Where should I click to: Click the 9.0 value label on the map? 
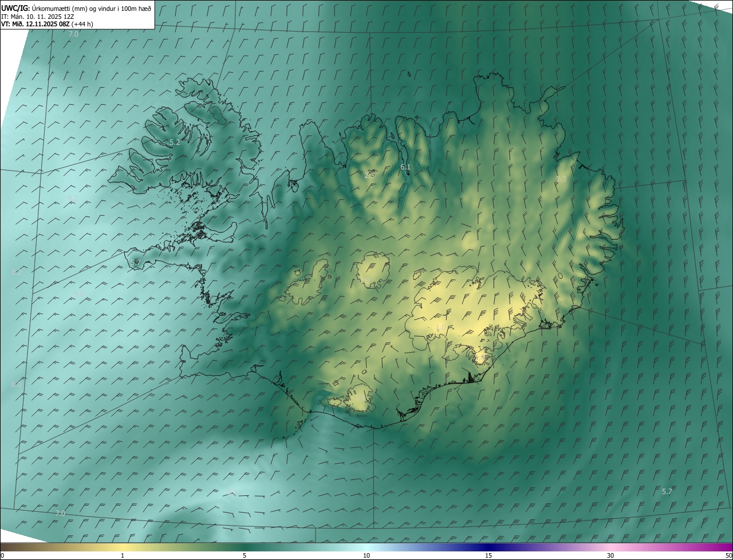tap(79, 294)
